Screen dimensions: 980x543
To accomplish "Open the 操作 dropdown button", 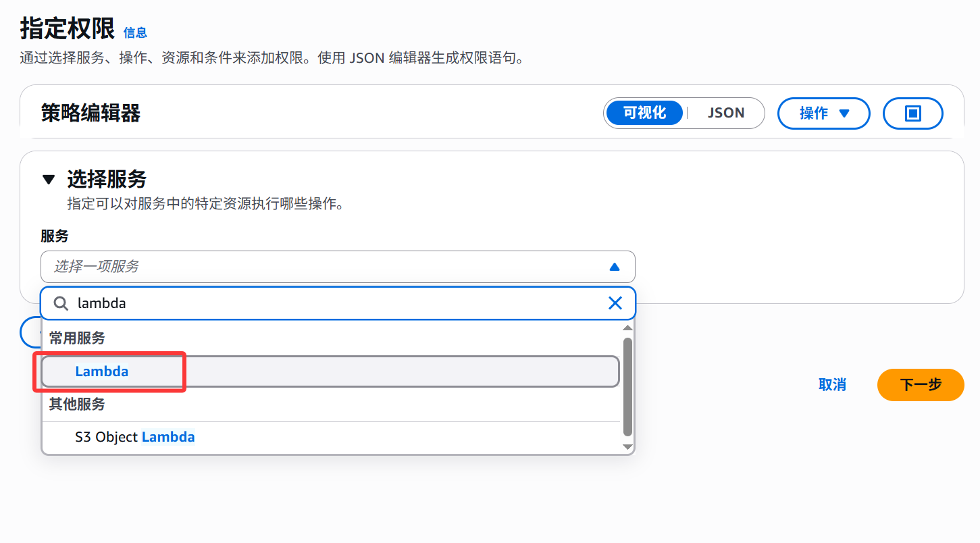I will (824, 113).
